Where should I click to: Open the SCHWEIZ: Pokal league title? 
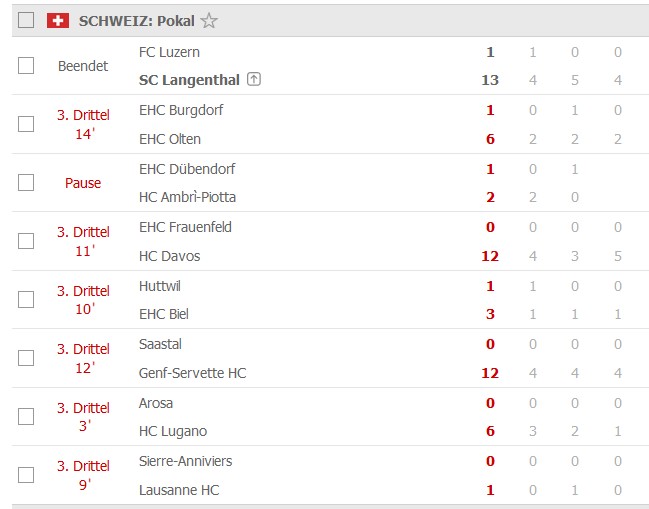click(136, 20)
